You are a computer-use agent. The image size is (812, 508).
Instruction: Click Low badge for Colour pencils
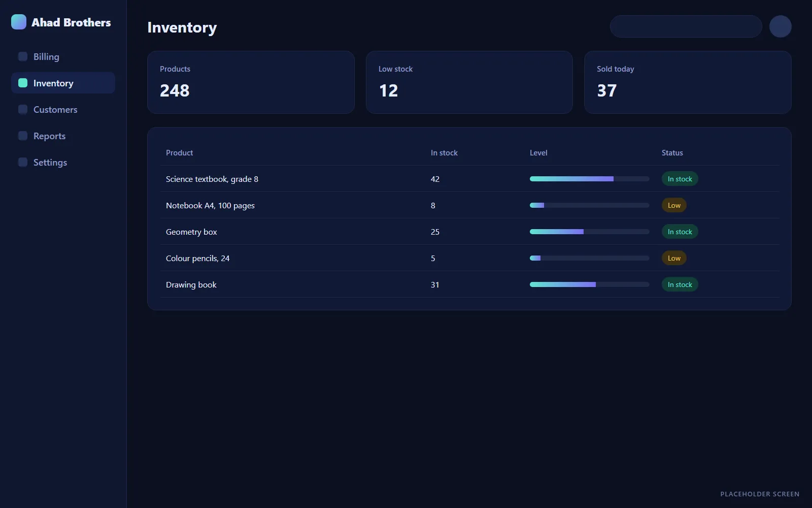point(674,258)
